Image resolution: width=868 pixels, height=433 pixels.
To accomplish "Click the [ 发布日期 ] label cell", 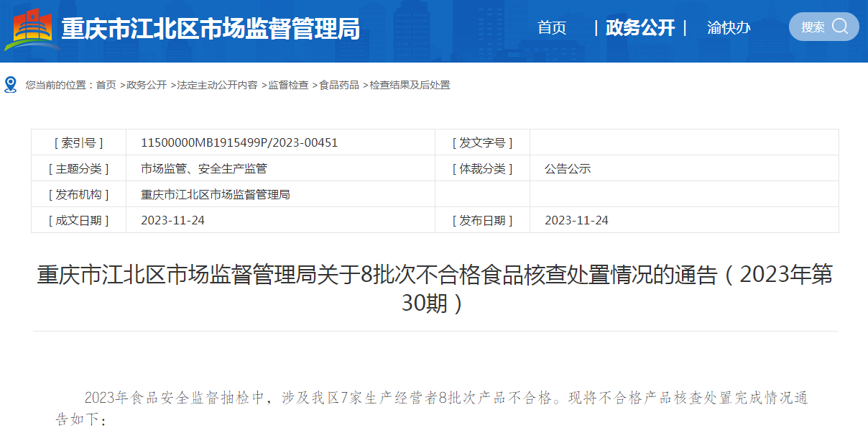I will [482, 220].
